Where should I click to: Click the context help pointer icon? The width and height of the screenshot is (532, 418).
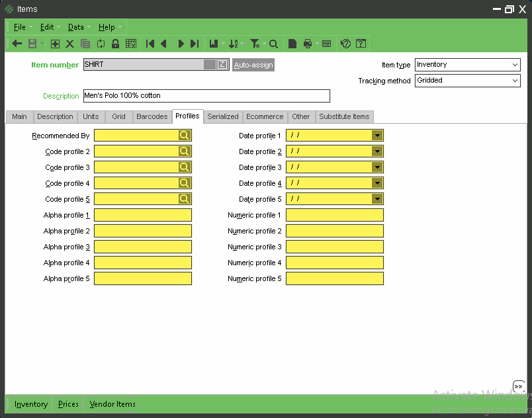click(345, 44)
